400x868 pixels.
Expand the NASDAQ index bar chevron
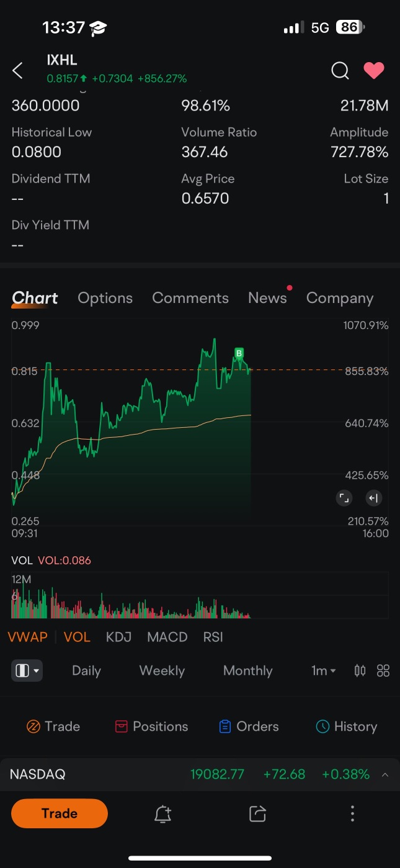(x=385, y=775)
